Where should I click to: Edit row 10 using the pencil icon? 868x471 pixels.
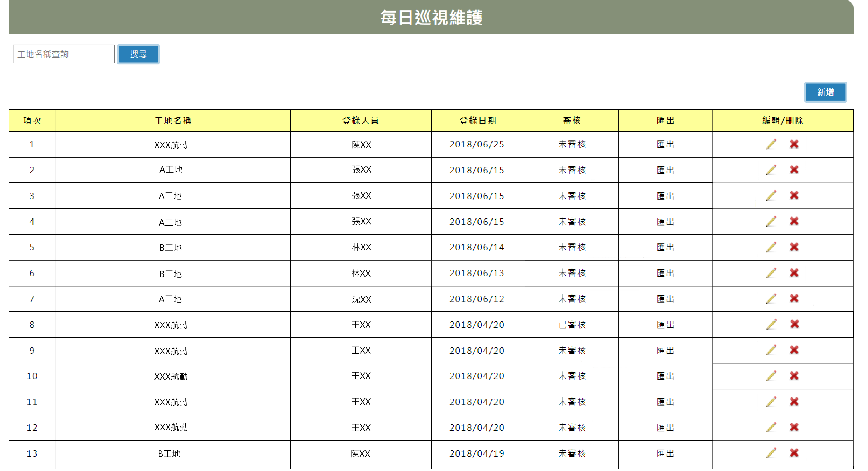point(771,376)
